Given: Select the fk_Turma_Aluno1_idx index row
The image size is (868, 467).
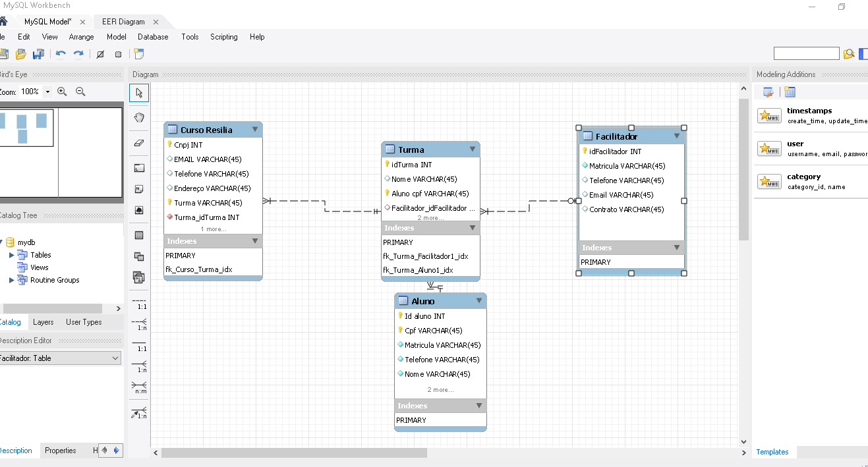Looking at the screenshot, I should (430, 270).
